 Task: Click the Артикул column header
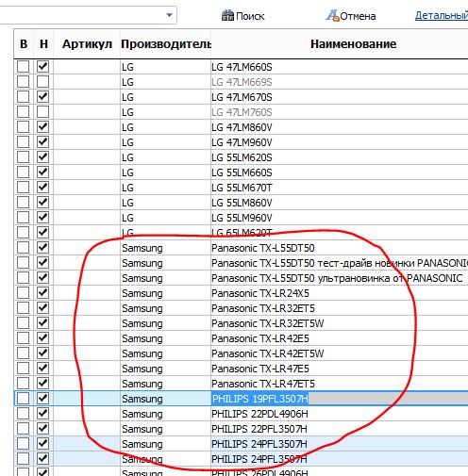[87, 44]
